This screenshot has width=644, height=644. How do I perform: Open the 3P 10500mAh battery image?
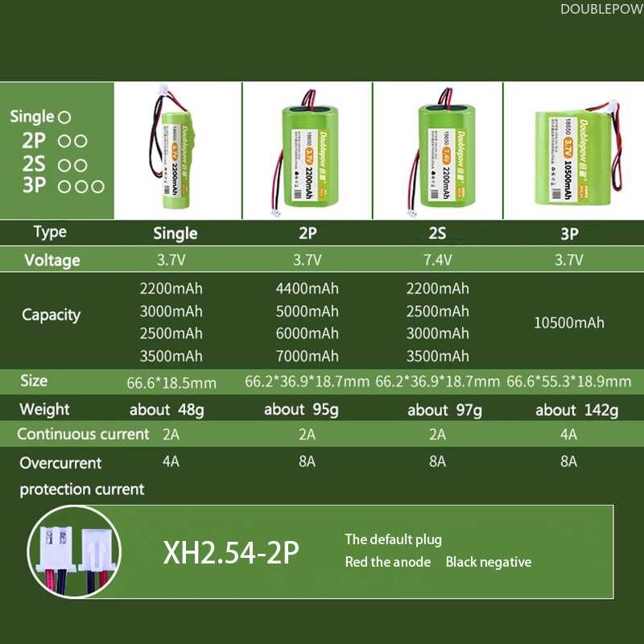[x=572, y=157]
